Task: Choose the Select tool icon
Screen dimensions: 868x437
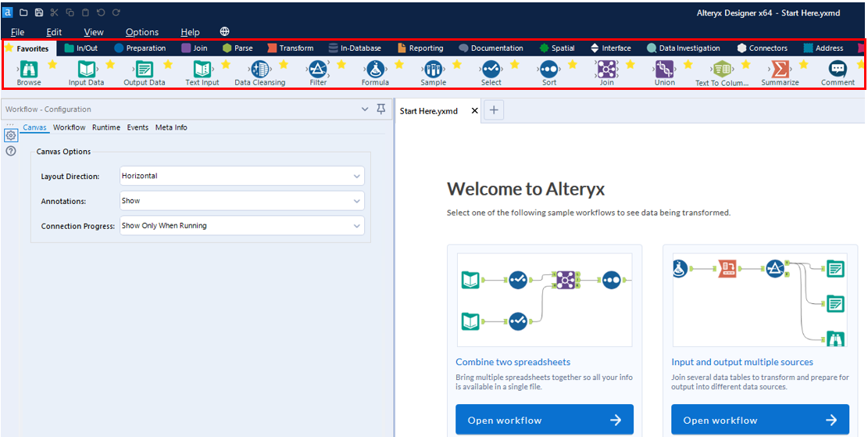Action: pos(491,70)
